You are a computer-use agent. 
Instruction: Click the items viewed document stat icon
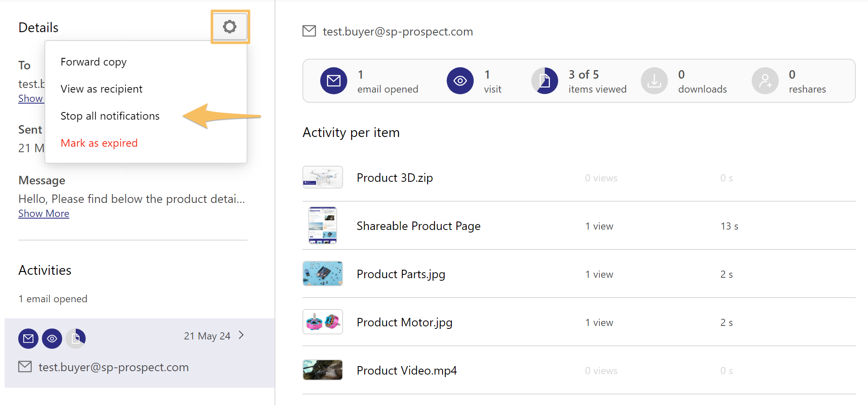(545, 81)
